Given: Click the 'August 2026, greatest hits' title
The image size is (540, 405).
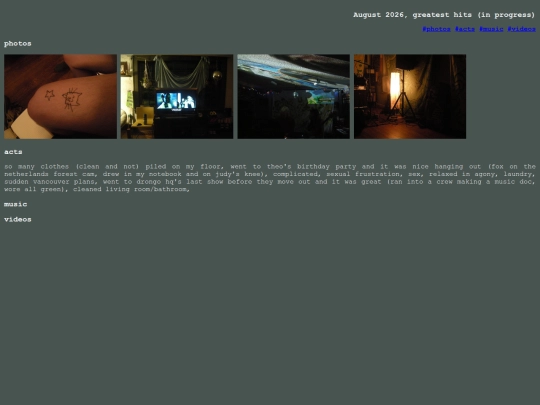Looking at the screenshot, I should [444, 15].
